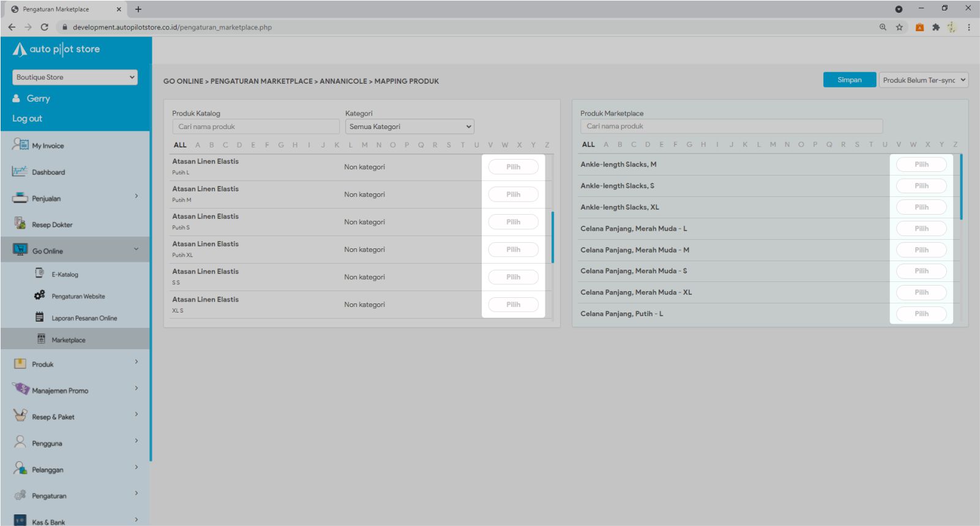
Task: Expand the Penjualan sidebar menu
Action: coord(137,196)
